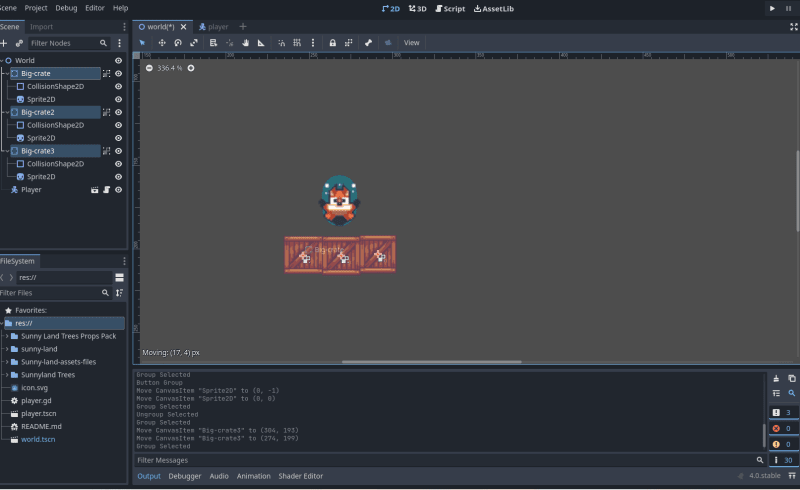Image resolution: width=800 pixels, height=490 pixels.
Task: Open the Debugger bottom panel
Action: click(x=185, y=476)
